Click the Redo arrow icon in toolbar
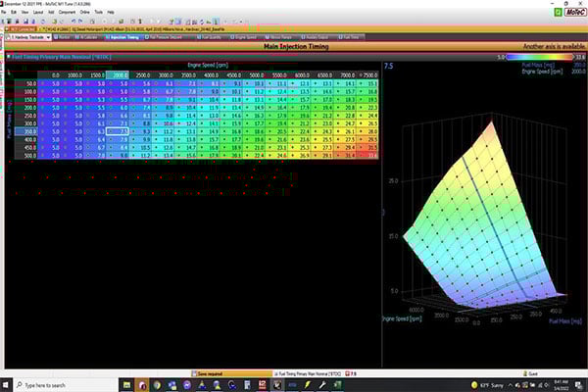Viewport: 588px width, 392px height. tap(80, 22)
